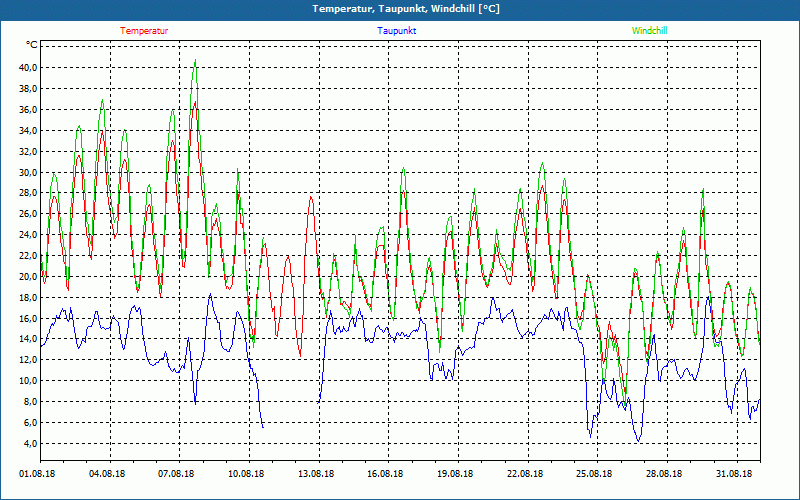Click the 30.0 y-axis value label
This screenshot has height=500, width=800.
coord(28,172)
